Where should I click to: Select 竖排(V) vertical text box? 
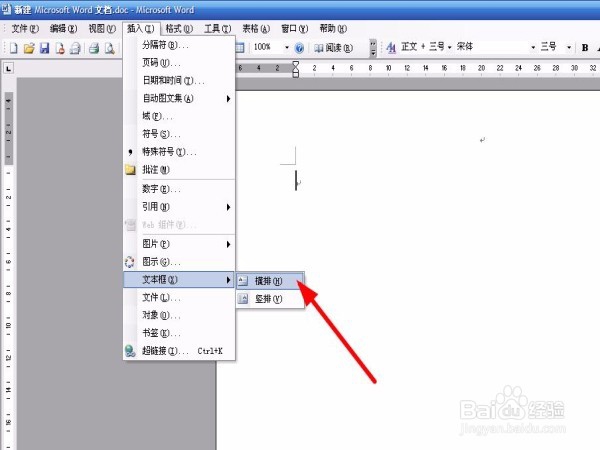coord(270,299)
